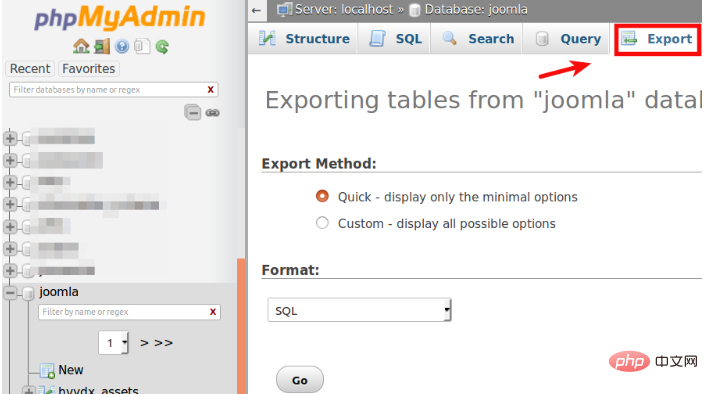Click the SQL documentation page icon
The width and height of the screenshot is (708, 394).
(x=142, y=46)
